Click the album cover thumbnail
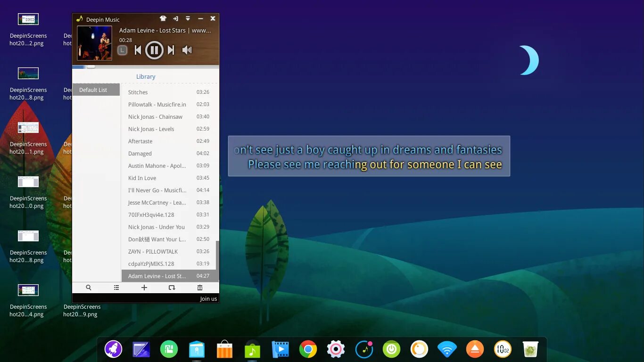Viewport: 644px width, 362px height. click(x=94, y=43)
